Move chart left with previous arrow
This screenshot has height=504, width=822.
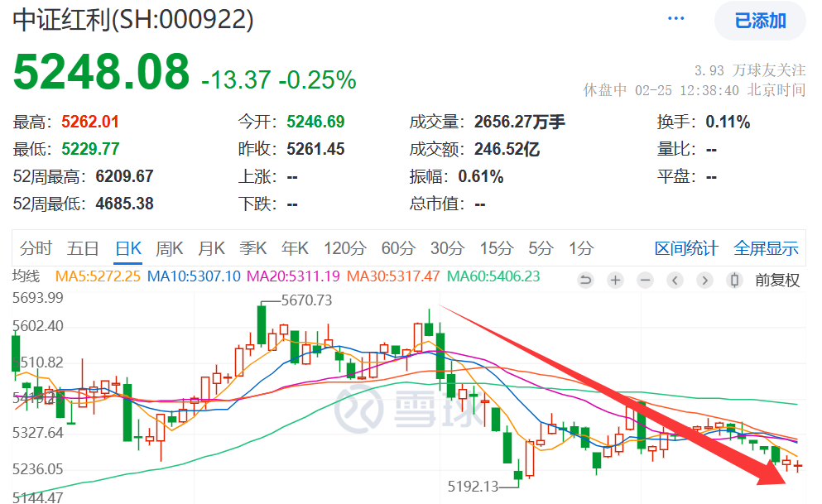coord(675,281)
